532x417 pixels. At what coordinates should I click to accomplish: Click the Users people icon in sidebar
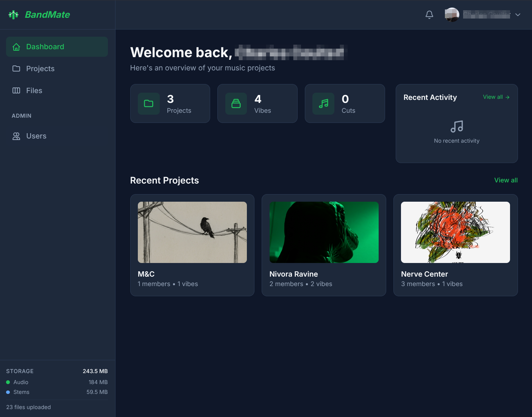(16, 136)
